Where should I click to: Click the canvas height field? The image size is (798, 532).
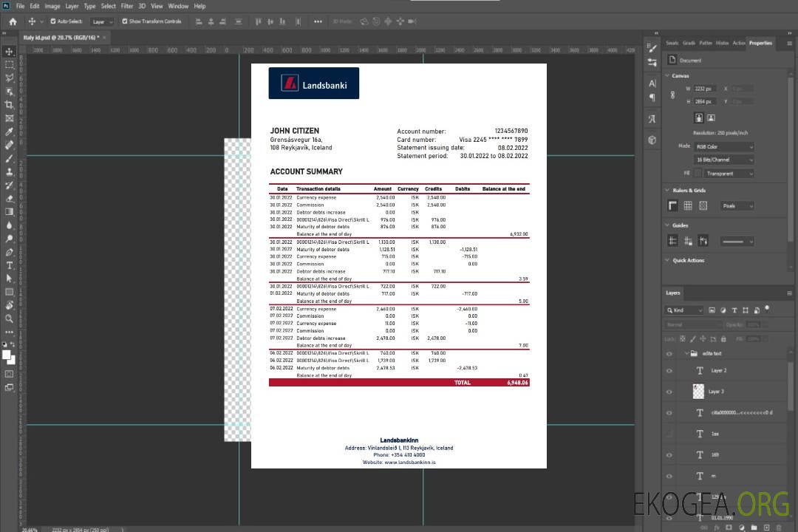706,101
